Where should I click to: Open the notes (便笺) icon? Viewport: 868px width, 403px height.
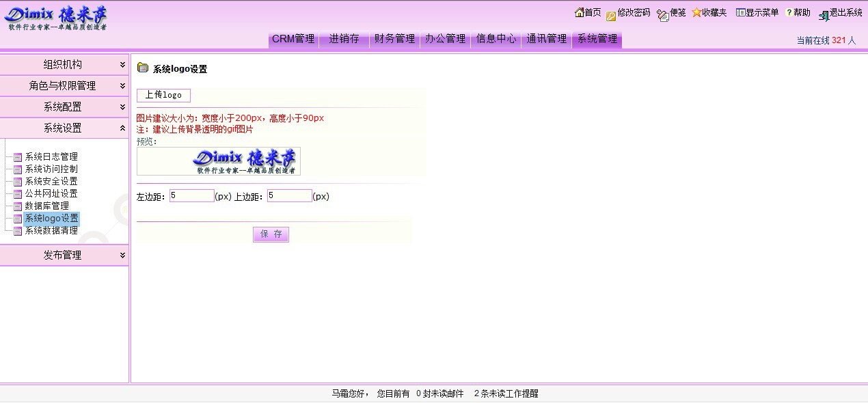click(662, 15)
